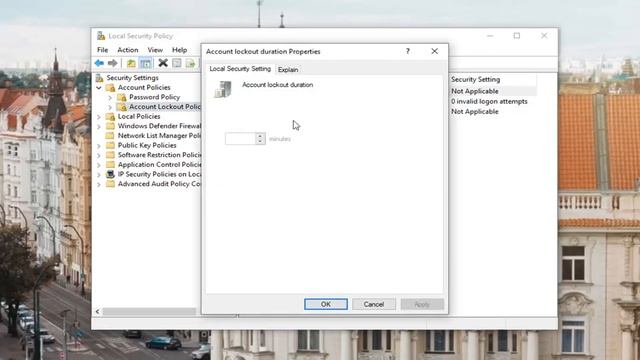Open the File menu
This screenshot has width=640, height=360.
pos(102,50)
